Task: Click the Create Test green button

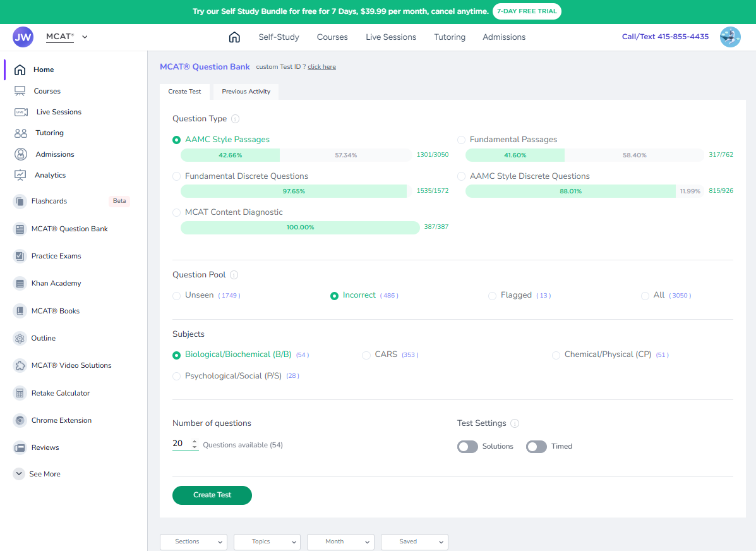Action: click(x=212, y=495)
